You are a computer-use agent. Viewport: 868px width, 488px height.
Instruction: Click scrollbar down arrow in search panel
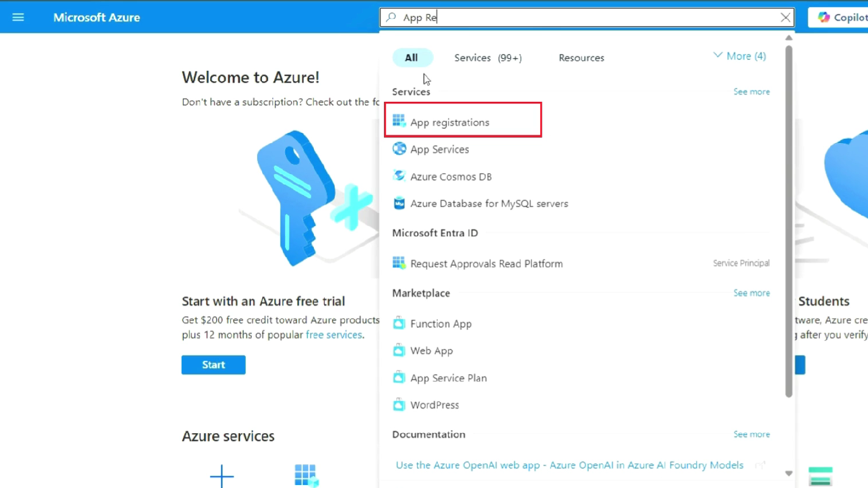pos(789,473)
